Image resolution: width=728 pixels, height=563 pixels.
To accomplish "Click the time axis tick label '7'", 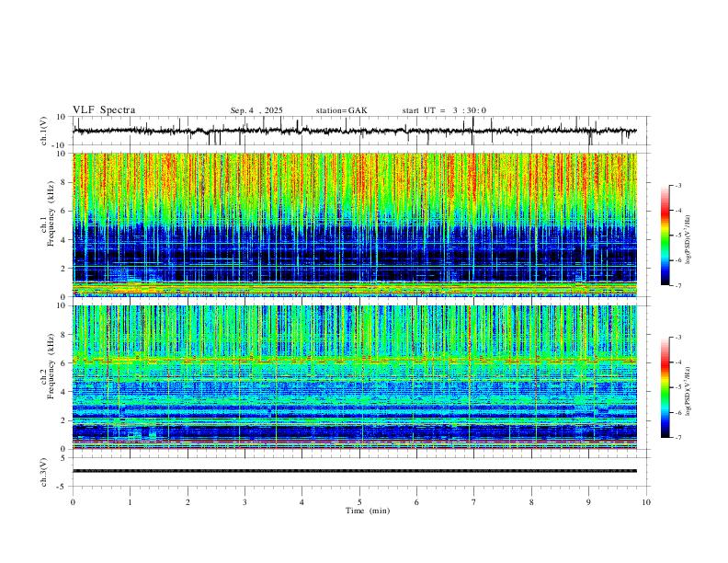I will pyautogui.click(x=474, y=502).
